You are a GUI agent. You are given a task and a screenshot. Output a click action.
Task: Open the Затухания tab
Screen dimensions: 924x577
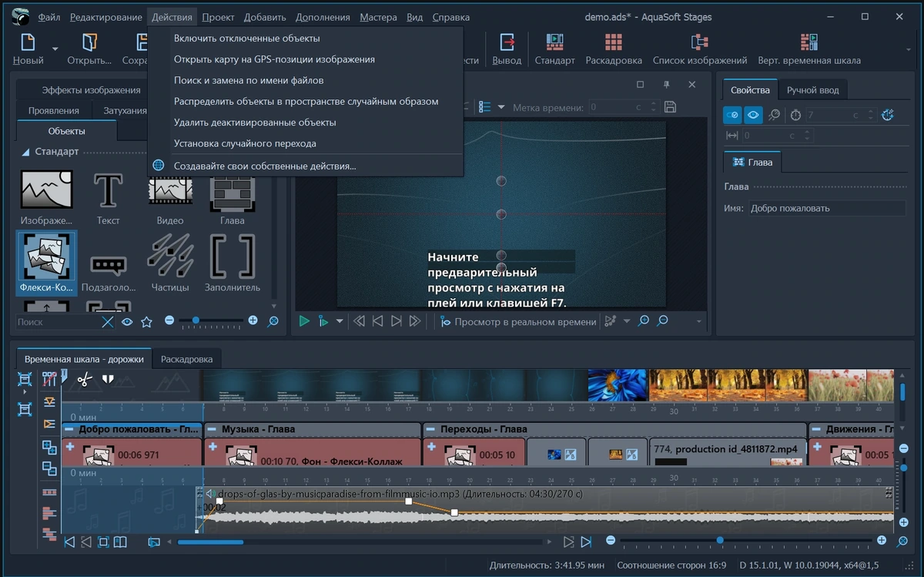[125, 111]
